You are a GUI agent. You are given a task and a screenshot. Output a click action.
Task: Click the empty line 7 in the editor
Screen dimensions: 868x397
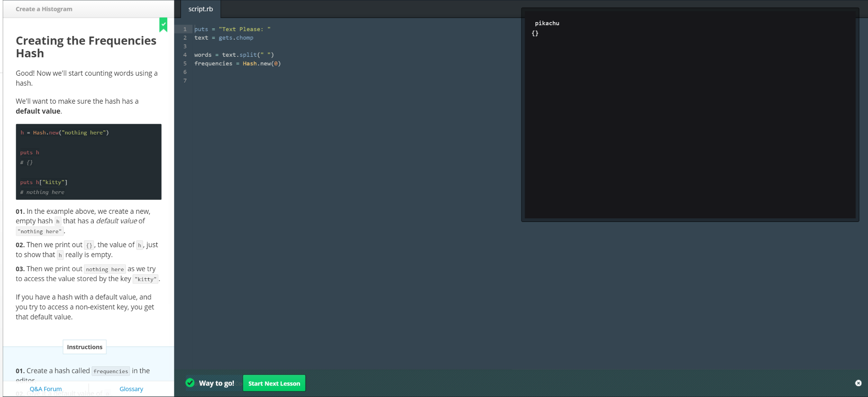pos(270,81)
